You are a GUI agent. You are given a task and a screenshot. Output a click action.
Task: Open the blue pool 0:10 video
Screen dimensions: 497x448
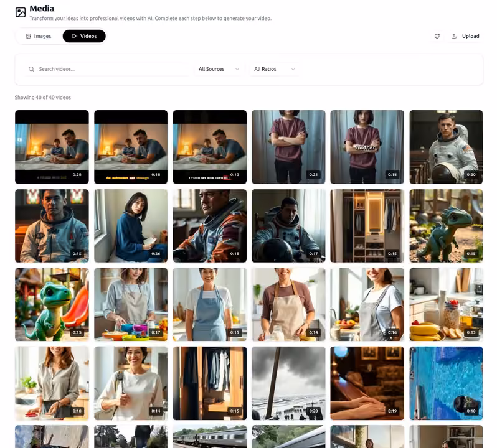click(x=447, y=383)
